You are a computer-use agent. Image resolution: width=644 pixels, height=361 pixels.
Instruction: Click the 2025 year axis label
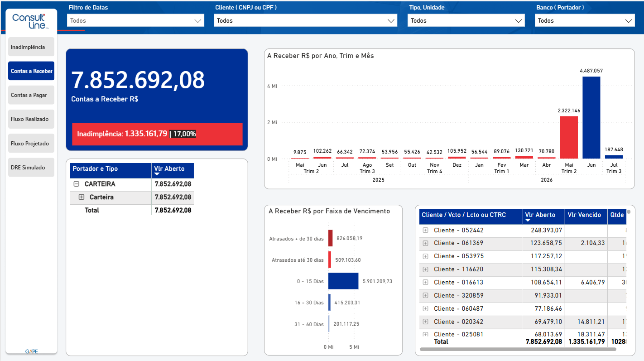378,180
